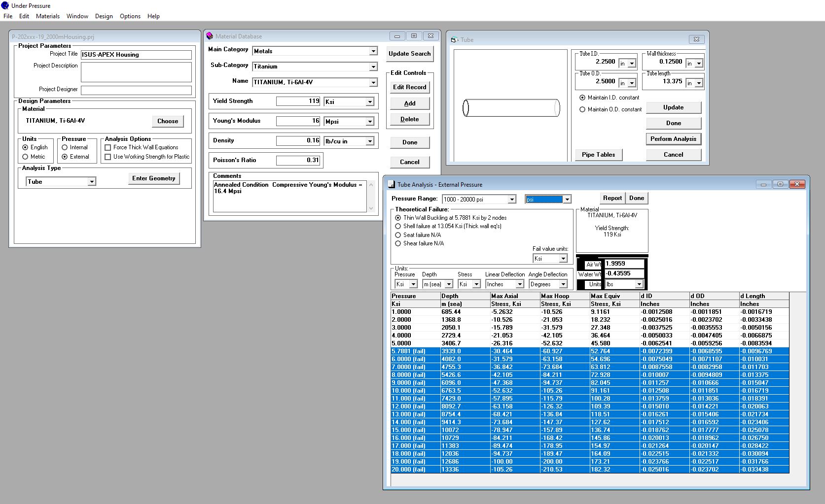Choose Internal pressure option
The width and height of the screenshot is (825, 504).
(65, 147)
